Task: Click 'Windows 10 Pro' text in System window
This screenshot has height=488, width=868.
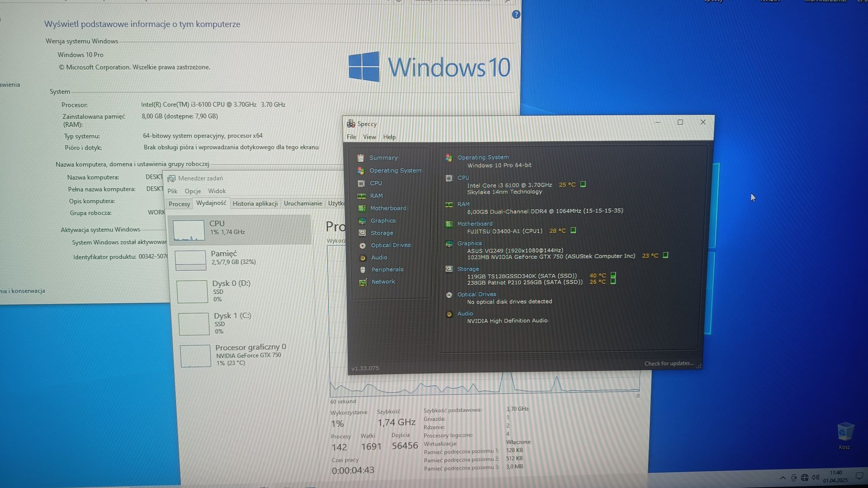Action: pyautogui.click(x=80, y=55)
